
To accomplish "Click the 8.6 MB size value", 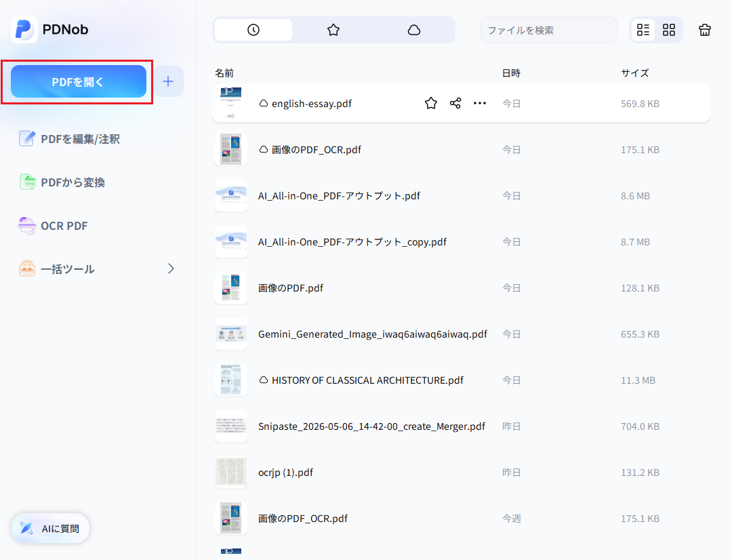I will click(635, 196).
